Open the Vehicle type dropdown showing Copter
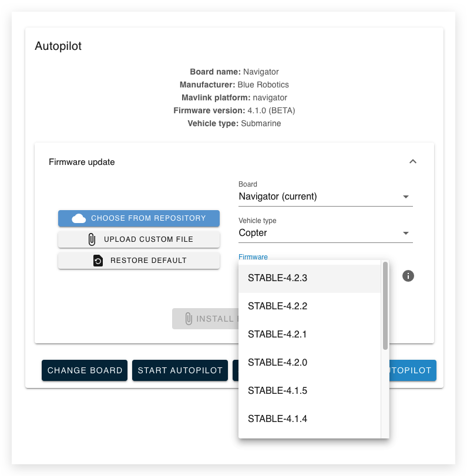This screenshot has height=476, width=467. coord(405,233)
